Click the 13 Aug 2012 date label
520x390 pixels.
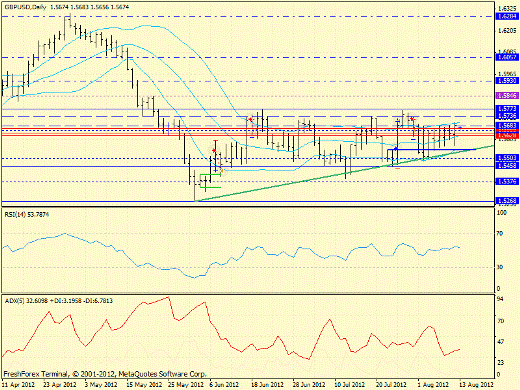pos(477,385)
